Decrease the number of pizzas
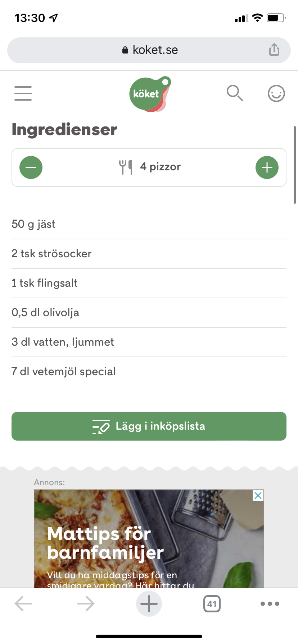 click(31, 167)
